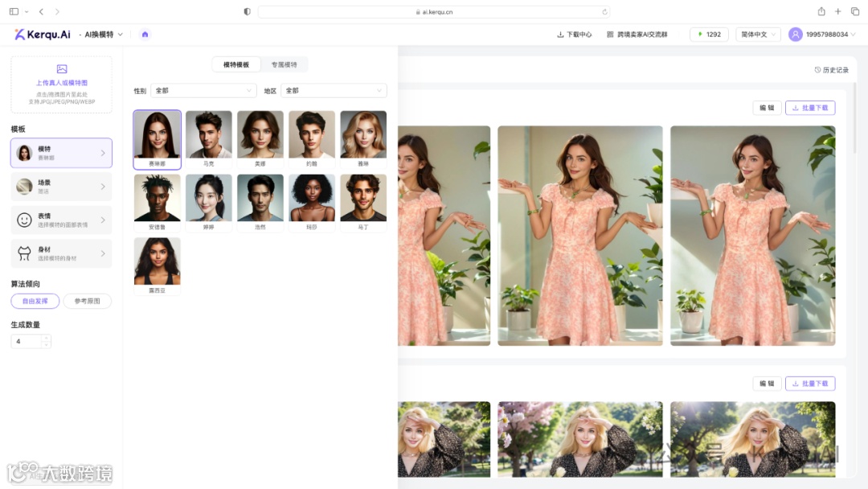Image resolution: width=868 pixels, height=489 pixels.
Task: Select model 马丁
Action: [363, 203]
